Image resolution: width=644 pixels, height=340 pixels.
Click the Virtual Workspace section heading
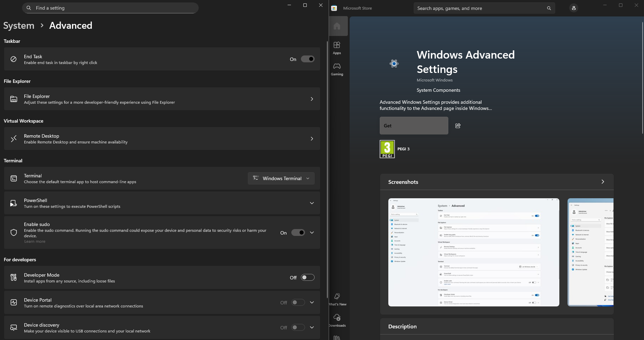(24, 121)
